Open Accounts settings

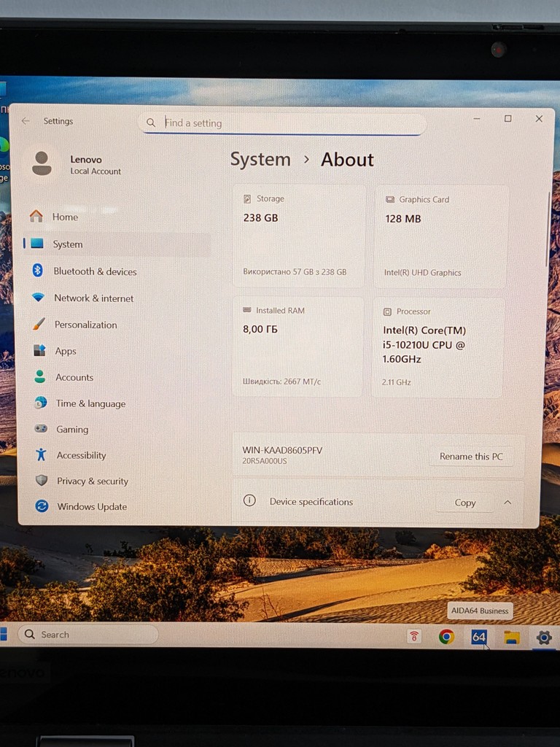point(116,377)
